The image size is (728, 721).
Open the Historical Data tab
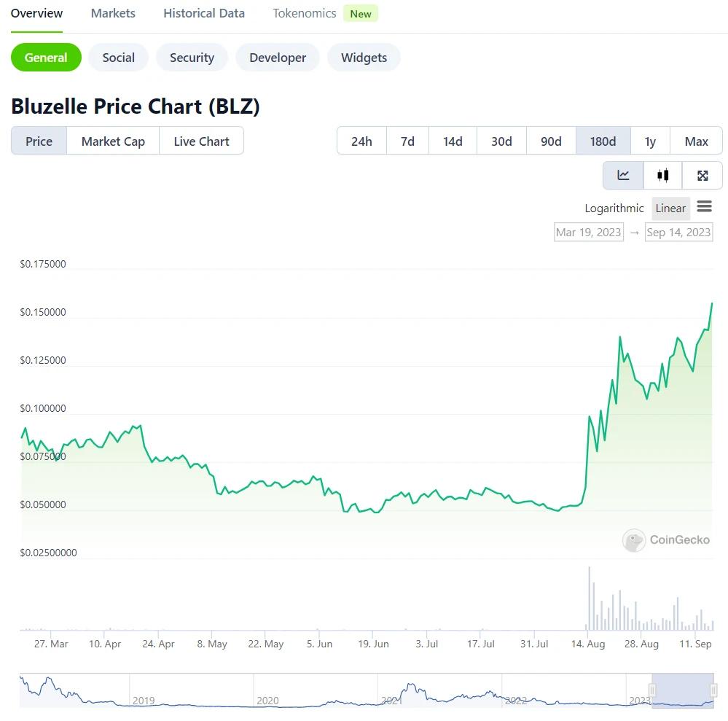(x=203, y=12)
